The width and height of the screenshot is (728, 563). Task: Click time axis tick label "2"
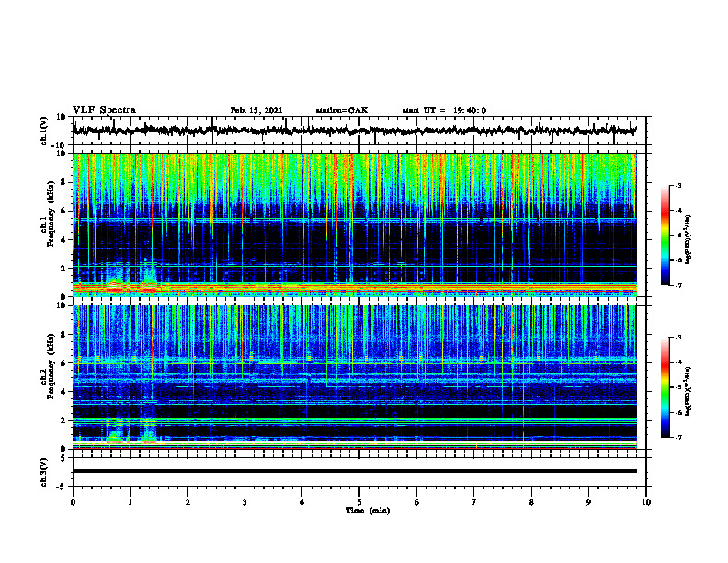coord(188,502)
